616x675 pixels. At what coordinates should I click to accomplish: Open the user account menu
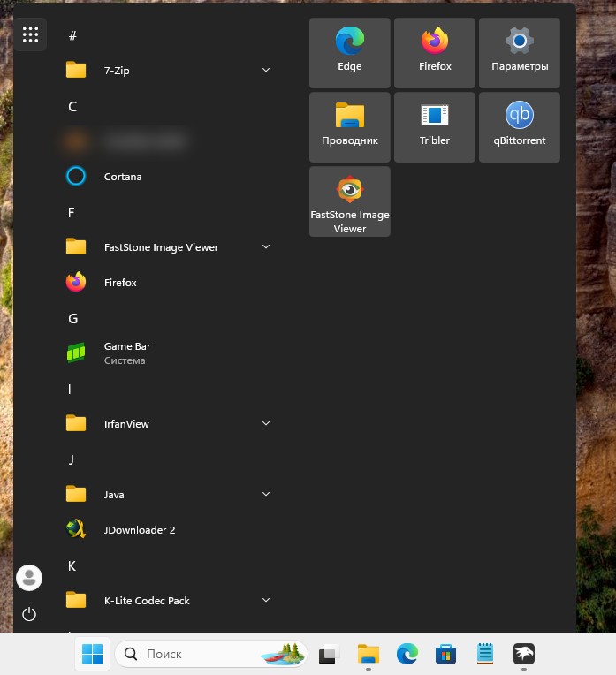29,577
